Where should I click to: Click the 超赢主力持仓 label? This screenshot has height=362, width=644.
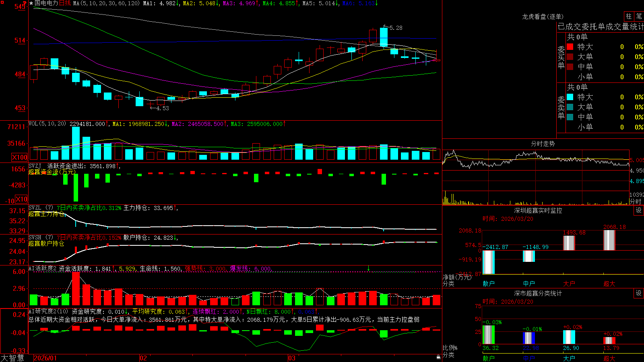[x=46, y=214]
